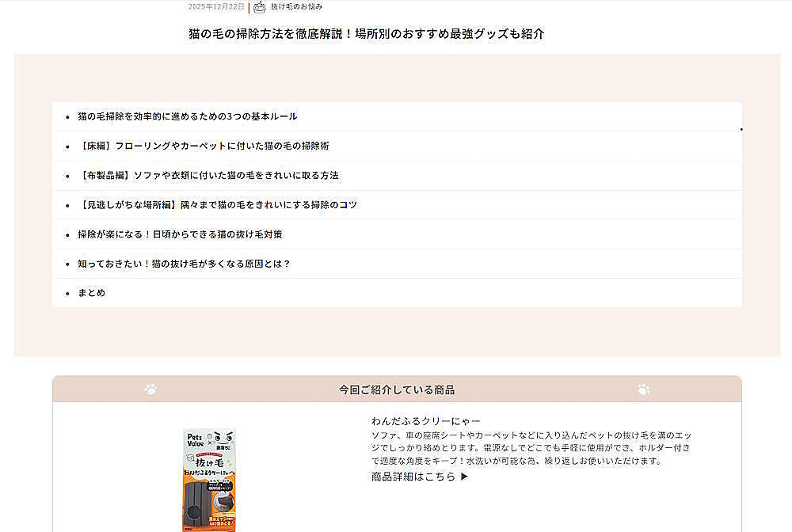Screen dimensions: 792x532
Task: Click the 商品詳細はこちら product details link
Action: pyautogui.click(x=420, y=477)
